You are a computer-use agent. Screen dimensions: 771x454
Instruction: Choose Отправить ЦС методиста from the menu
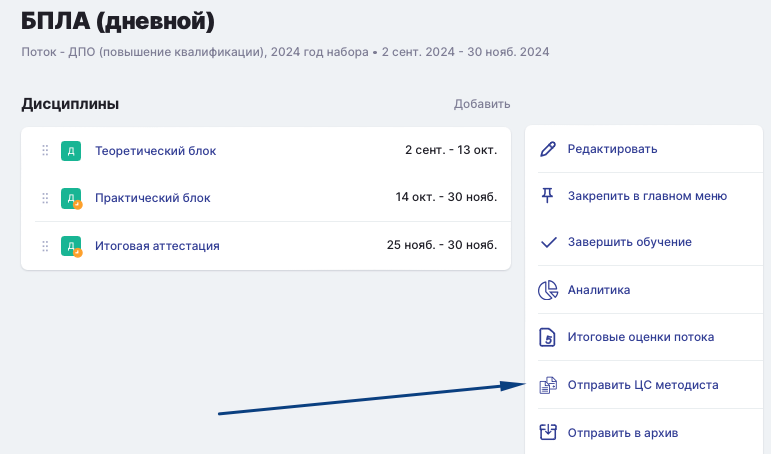(x=642, y=385)
